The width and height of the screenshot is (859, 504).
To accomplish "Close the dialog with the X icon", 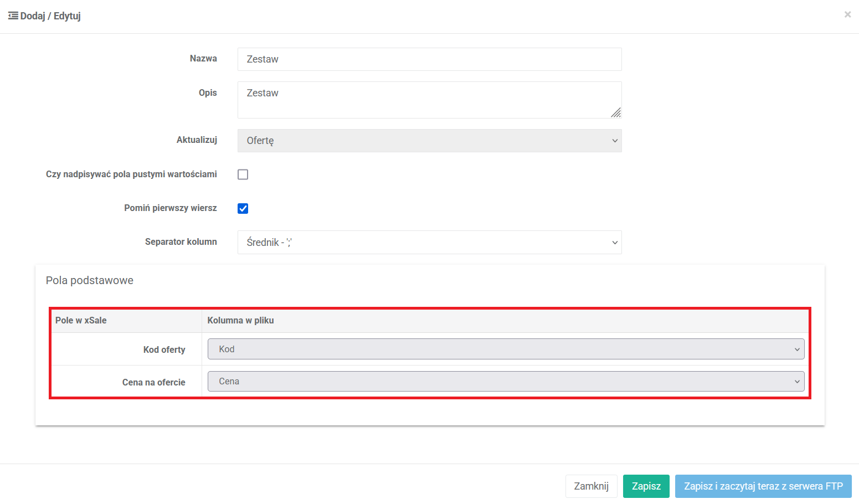I will 847,15.
